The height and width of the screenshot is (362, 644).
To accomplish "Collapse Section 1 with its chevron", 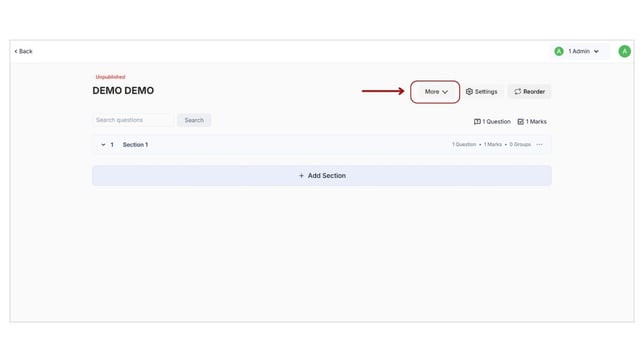I will point(103,145).
